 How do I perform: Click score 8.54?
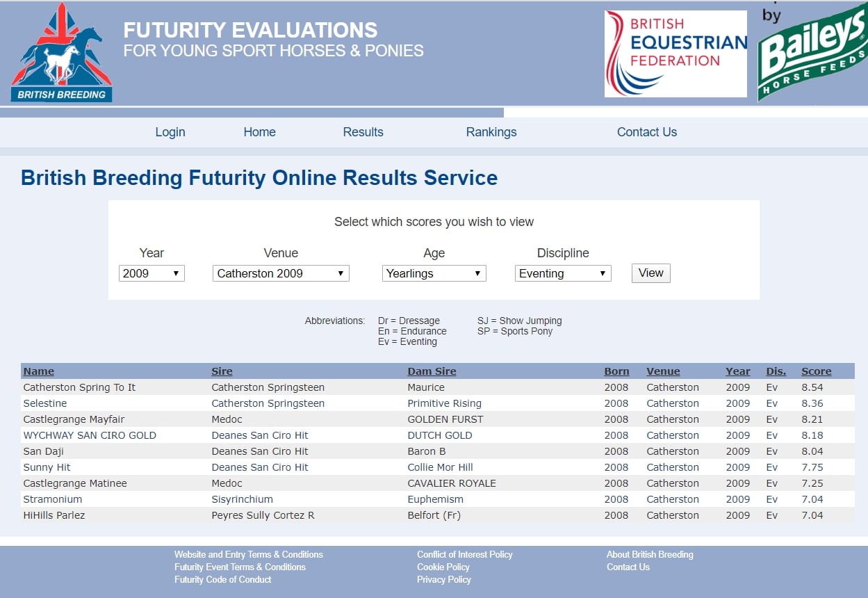pyautogui.click(x=812, y=387)
